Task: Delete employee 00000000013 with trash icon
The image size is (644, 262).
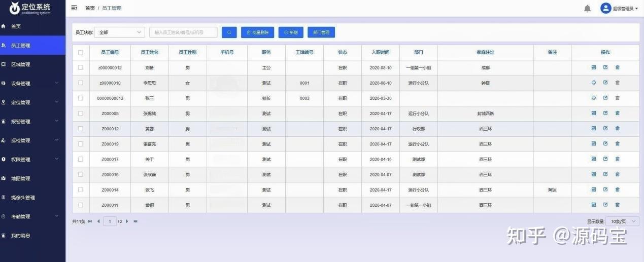Action: point(617,98)
